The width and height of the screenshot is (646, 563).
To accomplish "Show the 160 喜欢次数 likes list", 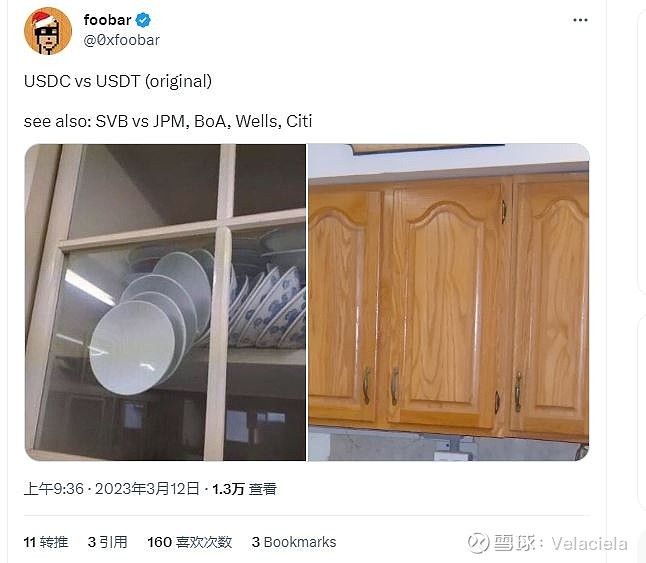I will pyautogui.click(x=190, y=542).
